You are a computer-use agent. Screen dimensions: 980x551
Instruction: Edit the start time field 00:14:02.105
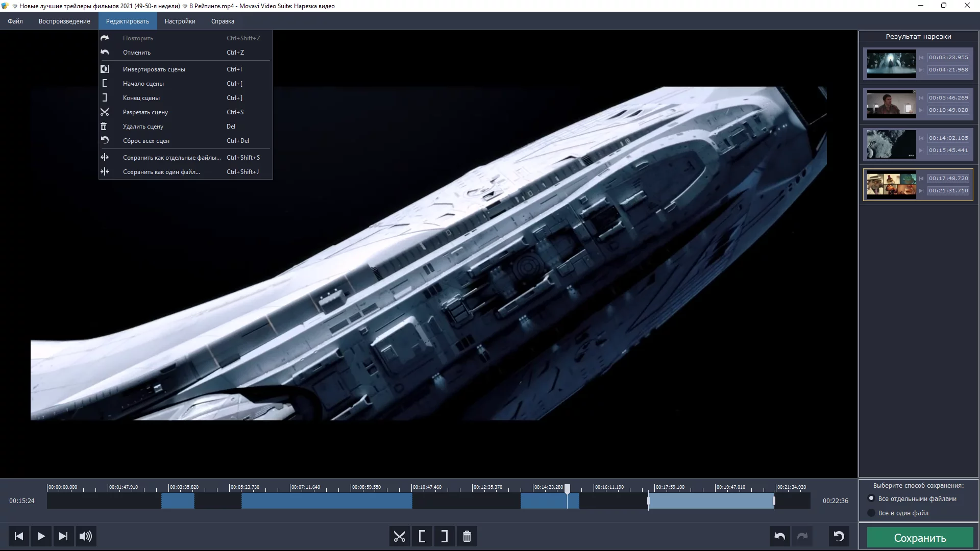[948, 138]
